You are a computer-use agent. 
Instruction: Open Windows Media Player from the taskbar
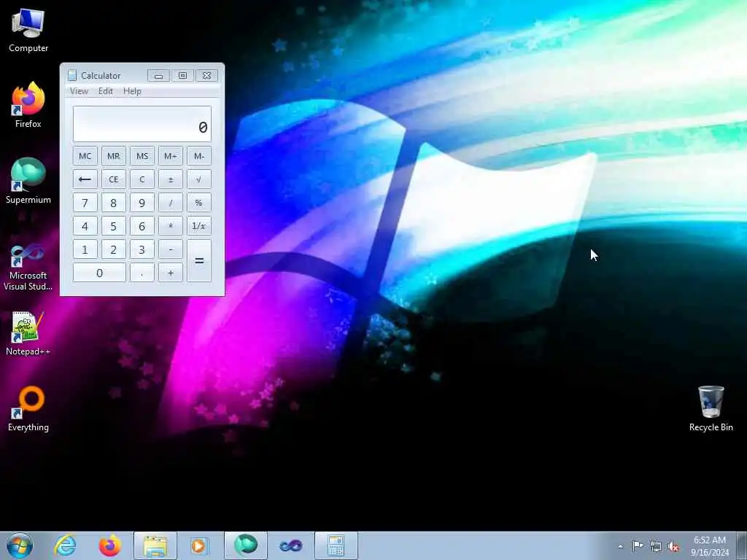click(199, 545)
